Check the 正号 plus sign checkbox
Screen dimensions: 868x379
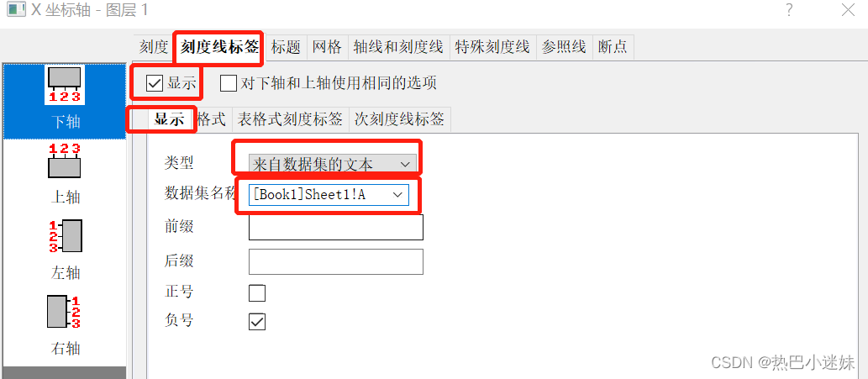pos(257,292)
